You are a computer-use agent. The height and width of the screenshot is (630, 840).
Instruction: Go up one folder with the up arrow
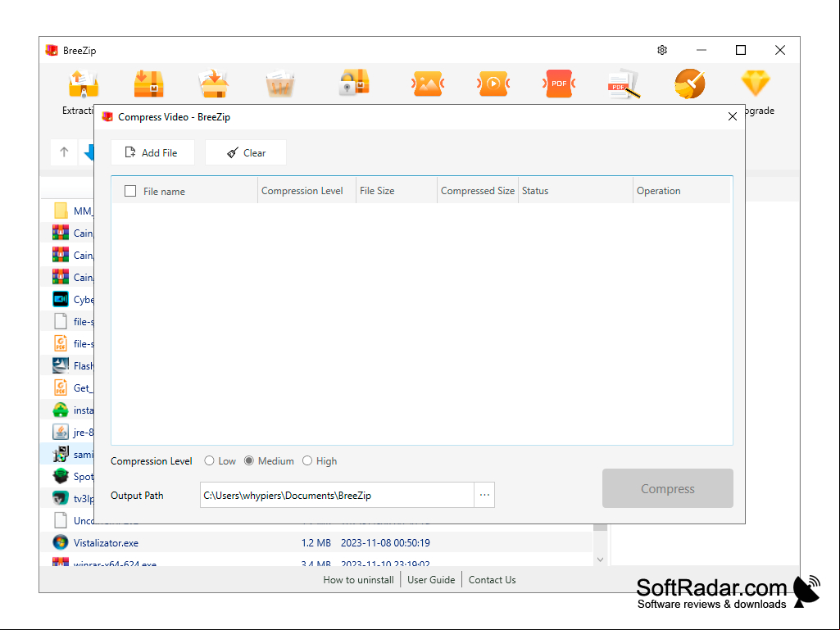coord(64,152)
